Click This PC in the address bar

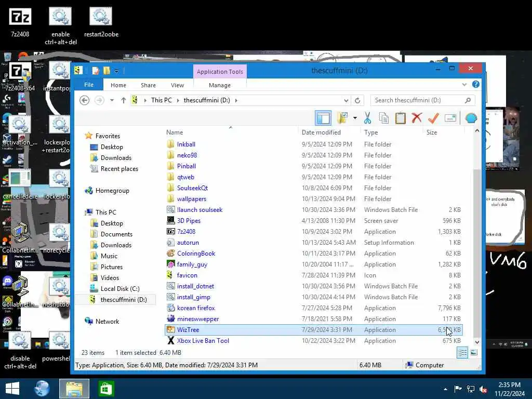pos(162,100)
